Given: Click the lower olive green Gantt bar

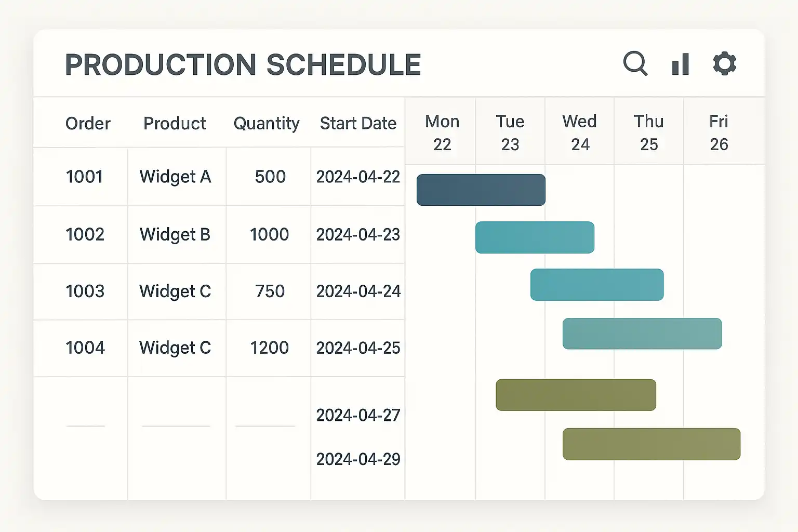Looking at the screenshot, I should click(x=651, y=444).
